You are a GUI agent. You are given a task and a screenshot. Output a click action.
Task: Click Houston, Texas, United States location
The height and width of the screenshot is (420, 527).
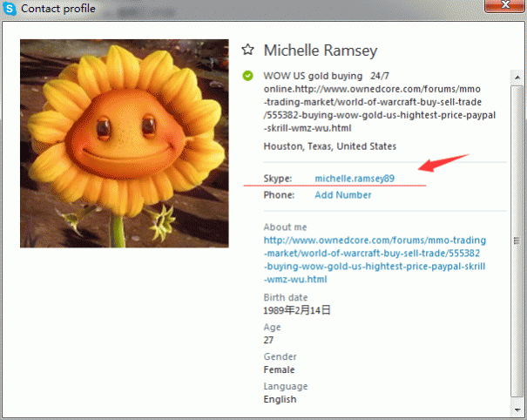click(x=330, y=146)
